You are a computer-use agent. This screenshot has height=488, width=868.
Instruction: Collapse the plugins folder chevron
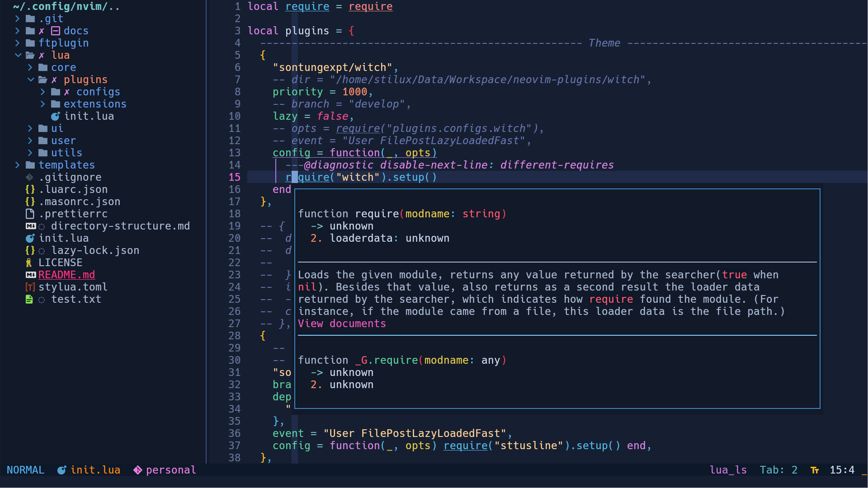point(31,80)
